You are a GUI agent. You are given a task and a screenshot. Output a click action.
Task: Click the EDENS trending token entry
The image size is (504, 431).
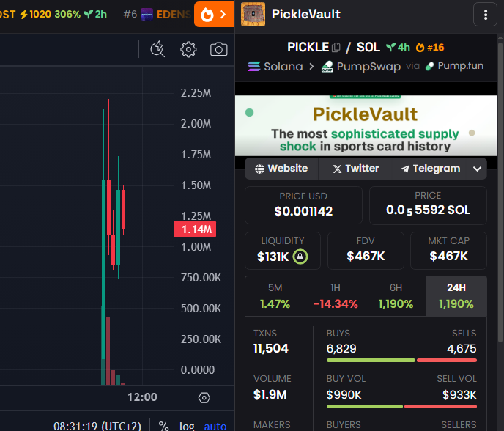[157, 15]
